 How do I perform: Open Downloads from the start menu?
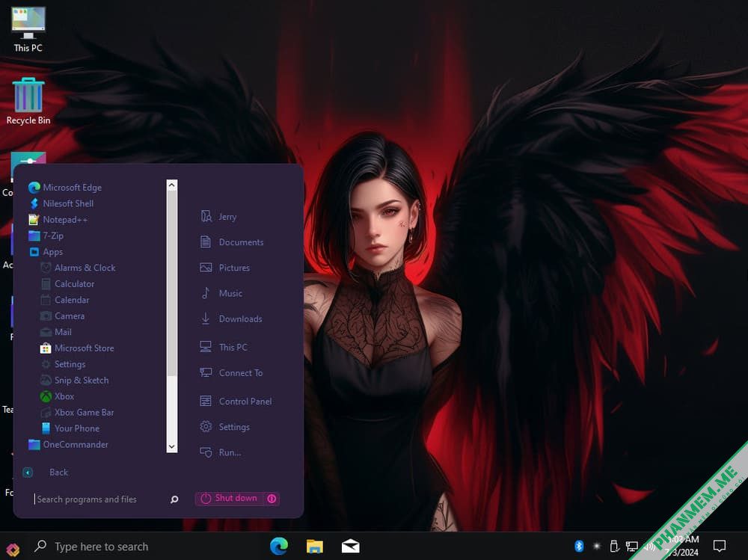(231, 319)
